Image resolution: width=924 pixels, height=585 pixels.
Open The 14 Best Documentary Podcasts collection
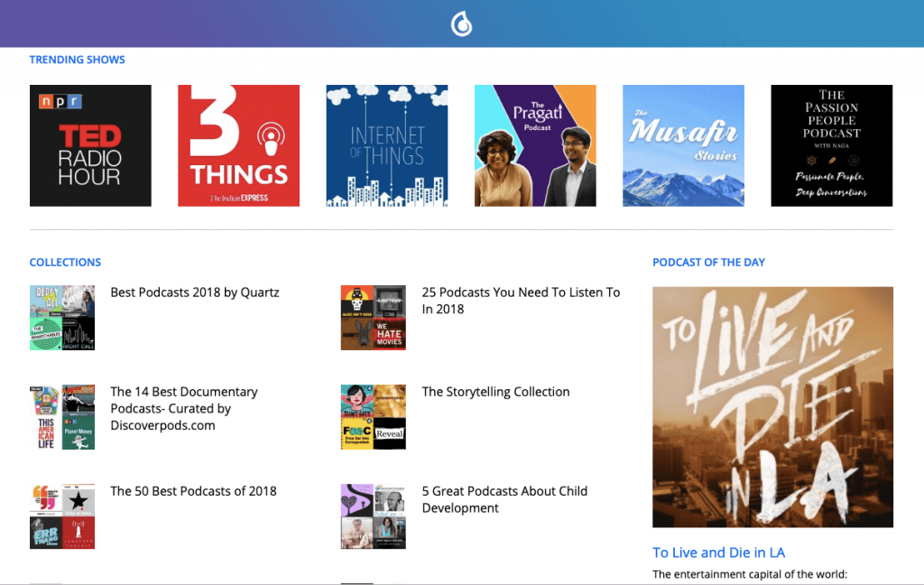184,409
